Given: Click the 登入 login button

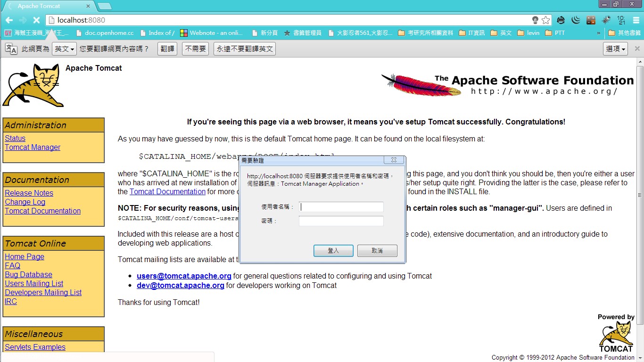Looking at the screenshot, I should click(x=333, y=251).
